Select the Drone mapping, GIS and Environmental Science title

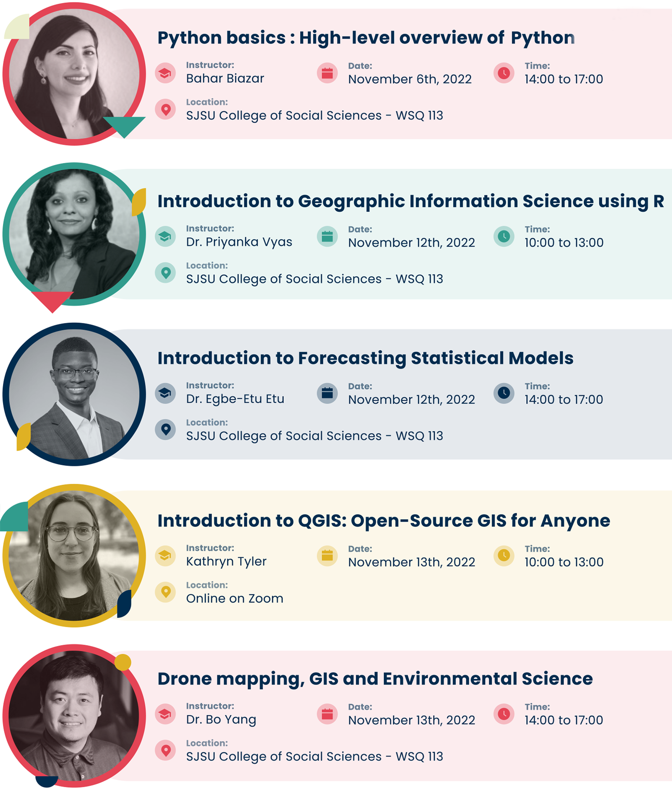point(375,679)
